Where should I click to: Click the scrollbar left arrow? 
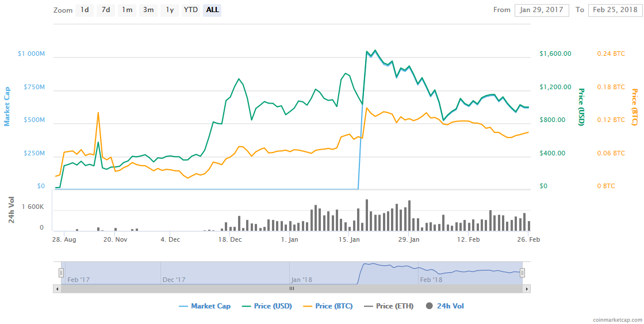[57, 289]
